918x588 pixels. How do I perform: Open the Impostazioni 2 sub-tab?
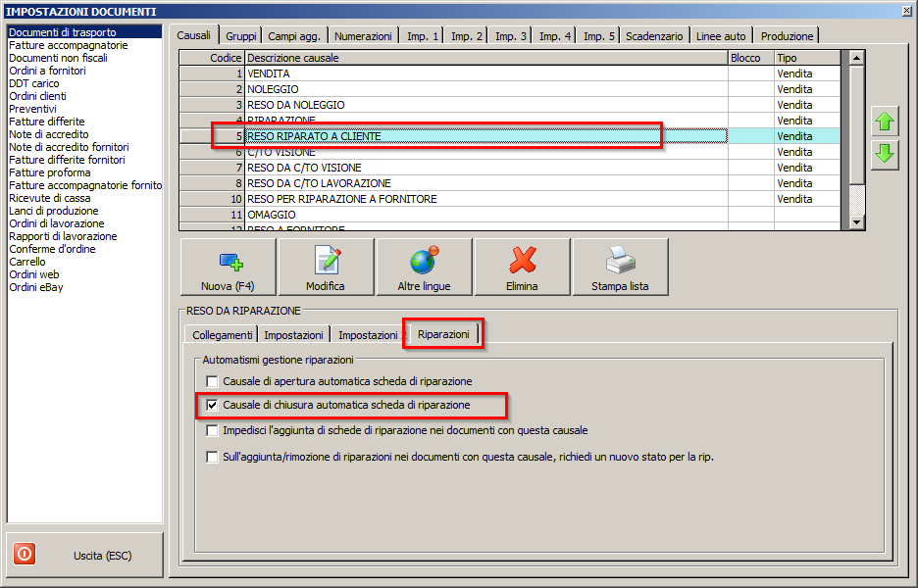pos(368,335)
